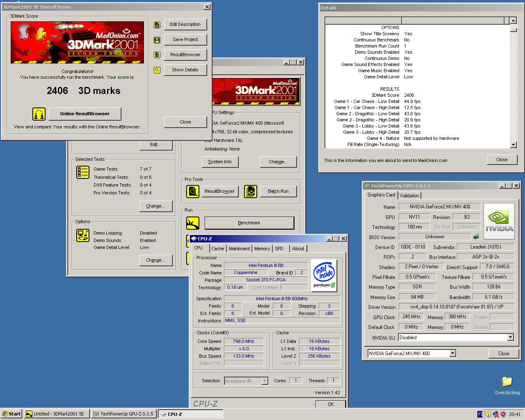Open the SPD tab in CPU-Z

(279, 249)
